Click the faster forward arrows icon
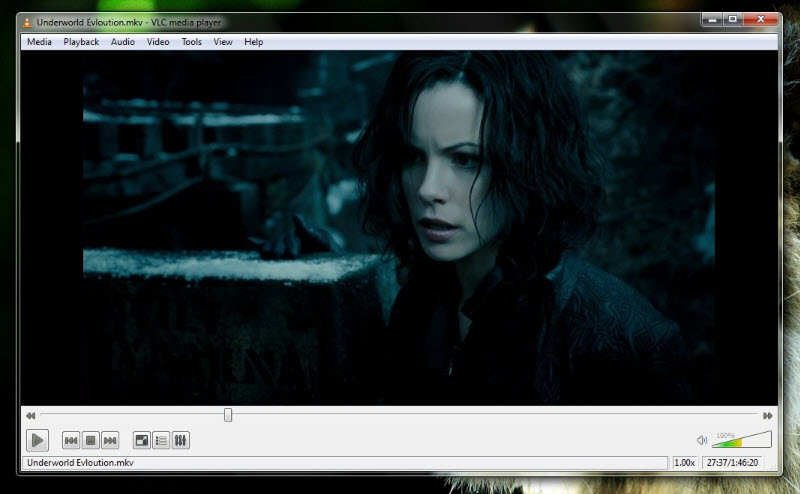Viewport: 800px width, 494px height. coord(767,415)
